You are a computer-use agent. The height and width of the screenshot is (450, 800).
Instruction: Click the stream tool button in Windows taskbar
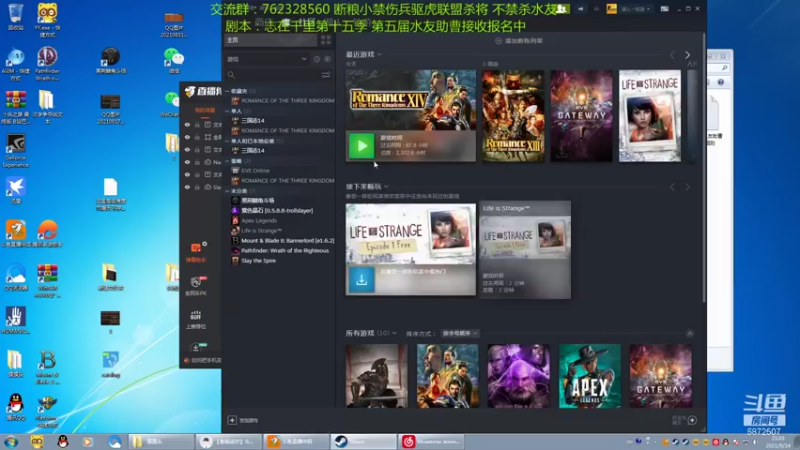click(296, 441)
